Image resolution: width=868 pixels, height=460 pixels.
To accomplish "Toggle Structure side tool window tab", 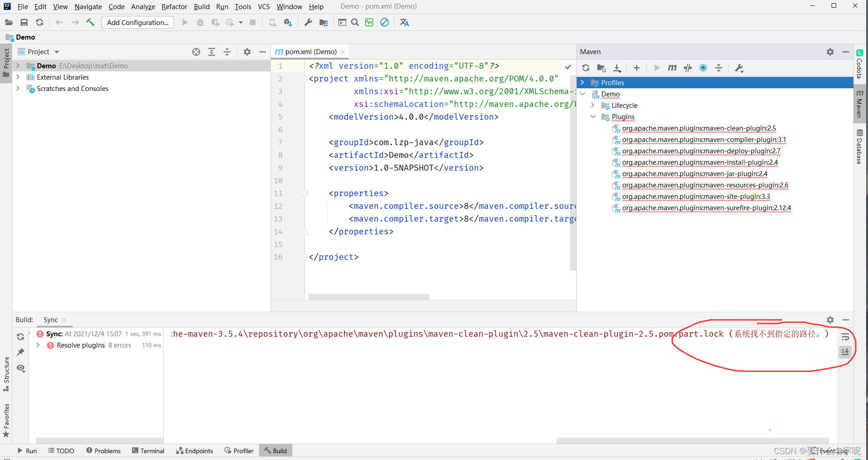I will click(x=6, y=374).
